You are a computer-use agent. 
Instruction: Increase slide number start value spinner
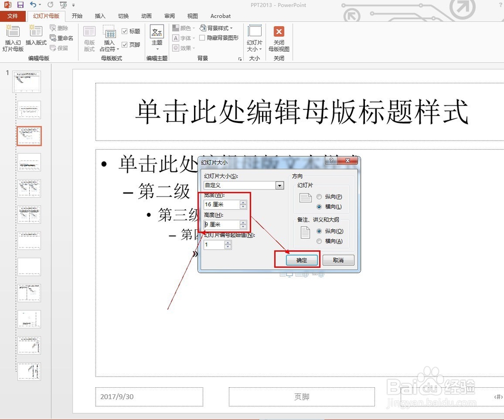(228, 243)
